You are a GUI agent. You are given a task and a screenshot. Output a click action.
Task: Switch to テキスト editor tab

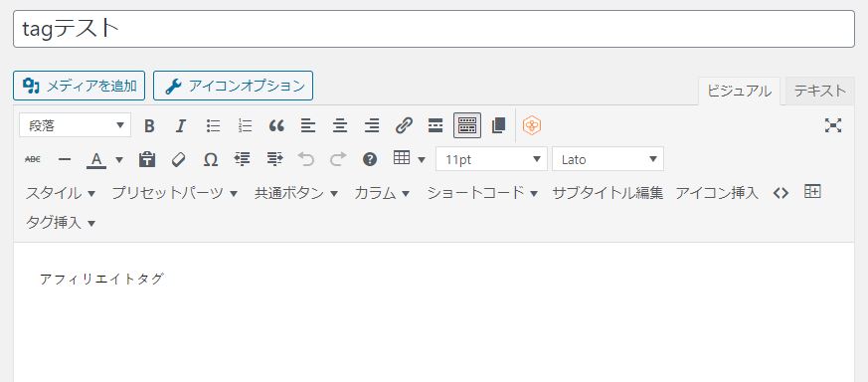coord(820,91)
